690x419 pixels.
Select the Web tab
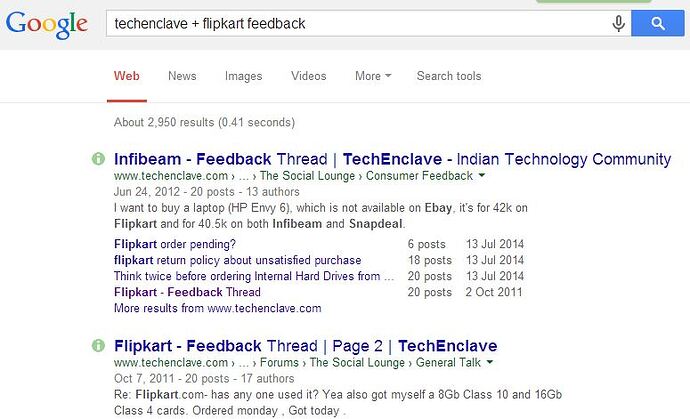(x=127, y=76)
